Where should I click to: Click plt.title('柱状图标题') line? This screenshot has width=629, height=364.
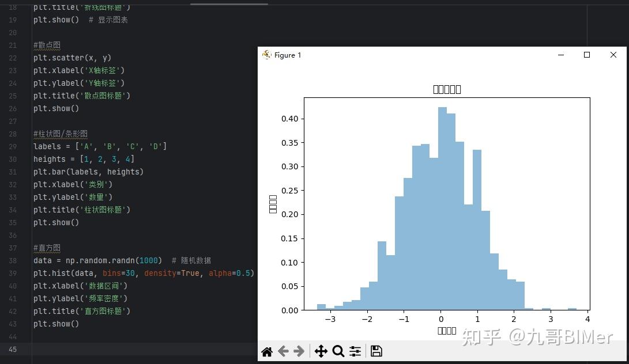tap(82, 210)
